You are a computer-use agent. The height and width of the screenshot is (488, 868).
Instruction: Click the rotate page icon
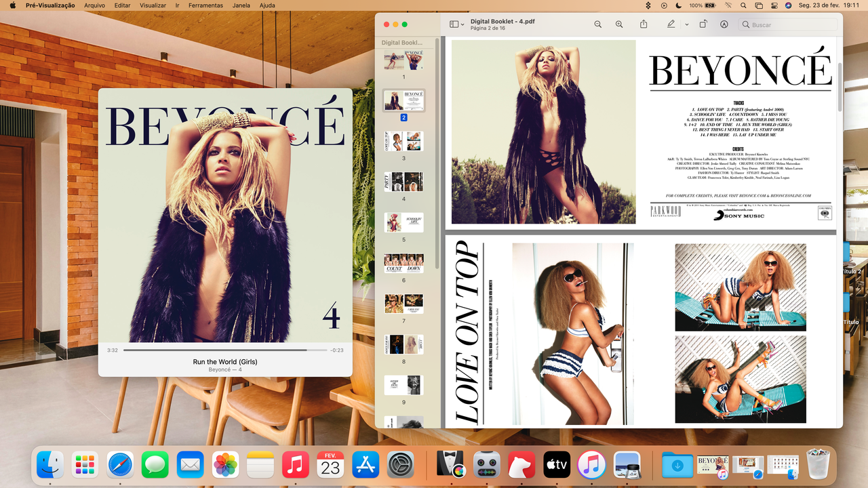tap(703, 24)
